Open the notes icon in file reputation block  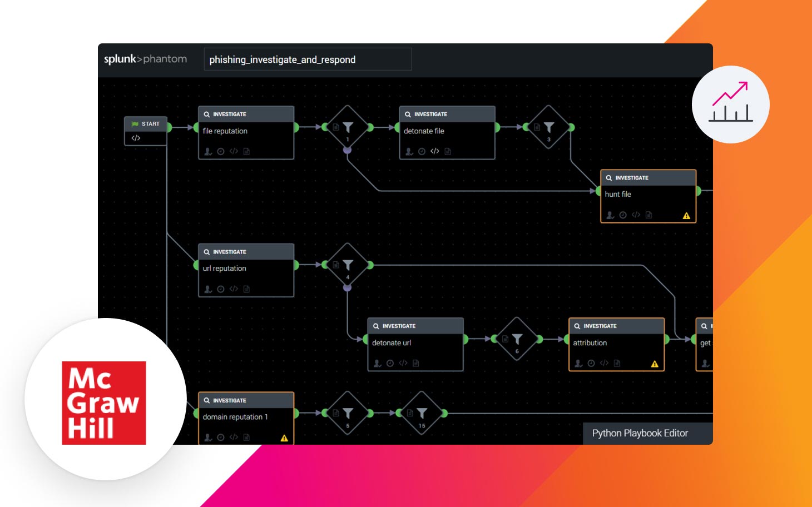point(246,151)
